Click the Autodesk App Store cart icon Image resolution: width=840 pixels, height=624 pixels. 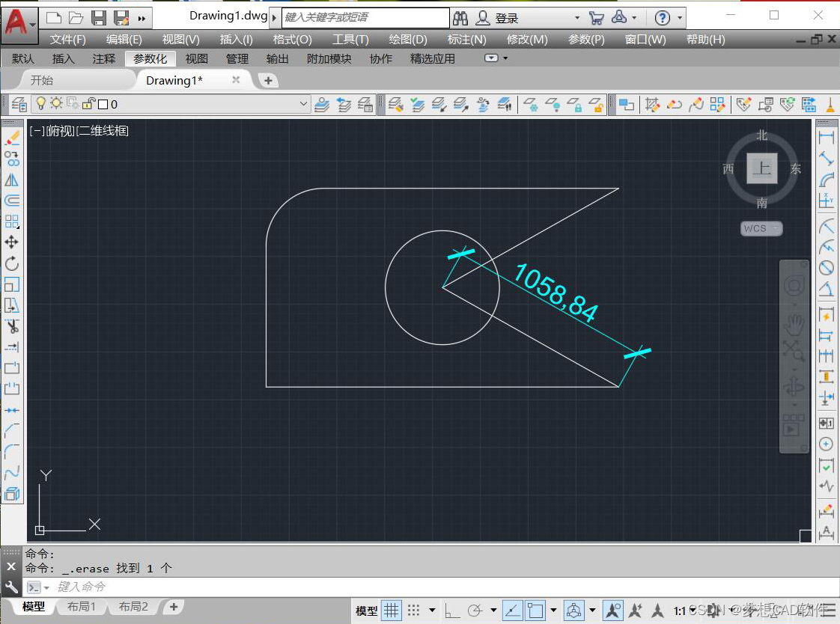click(596, 18)
